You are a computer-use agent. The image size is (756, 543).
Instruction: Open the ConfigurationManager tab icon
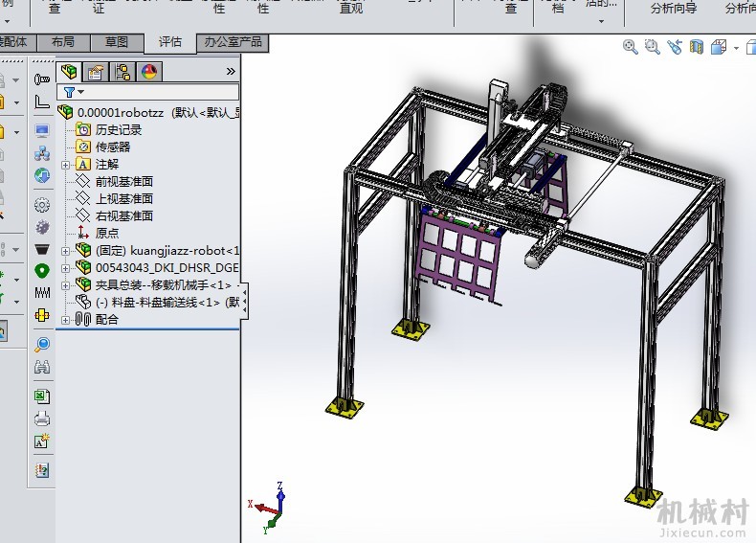click(122, 73)
